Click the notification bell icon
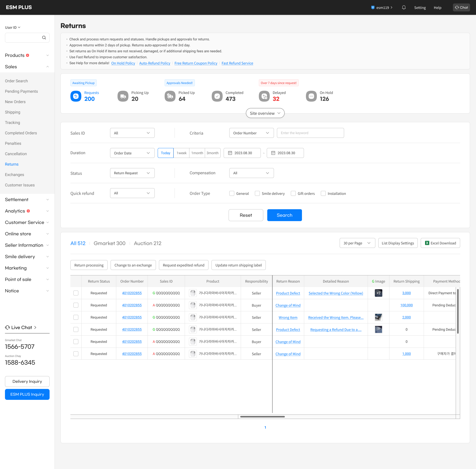The height and width of the screenshot is (469, 476). pyautogui.click(x=404, y=7)
